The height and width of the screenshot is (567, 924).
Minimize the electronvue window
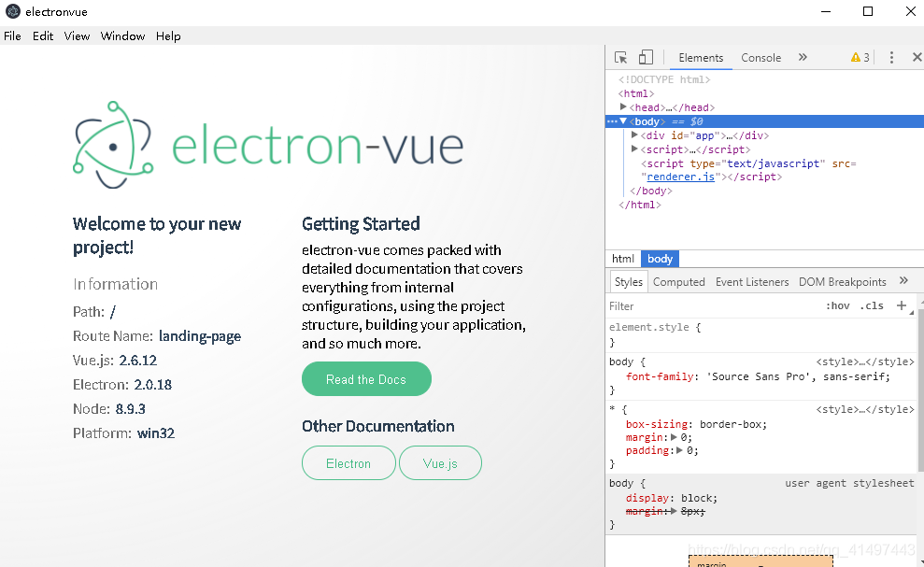tap(826, 12)
